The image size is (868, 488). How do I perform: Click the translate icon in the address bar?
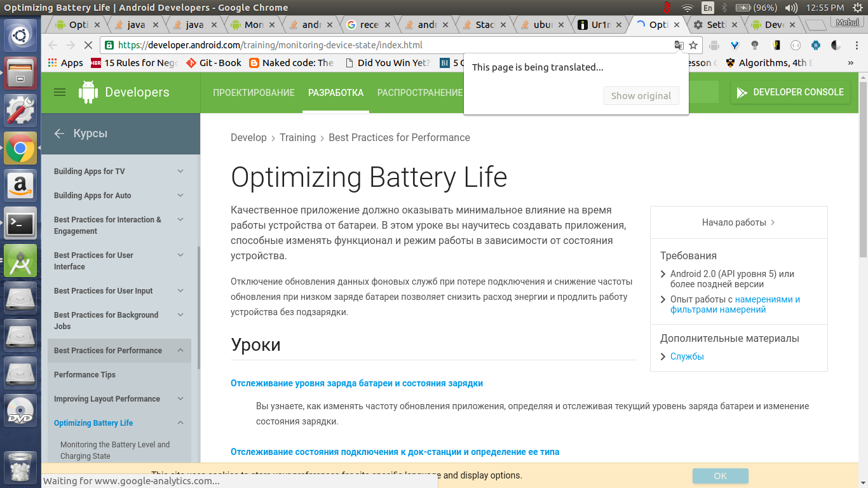pos(679,45)
